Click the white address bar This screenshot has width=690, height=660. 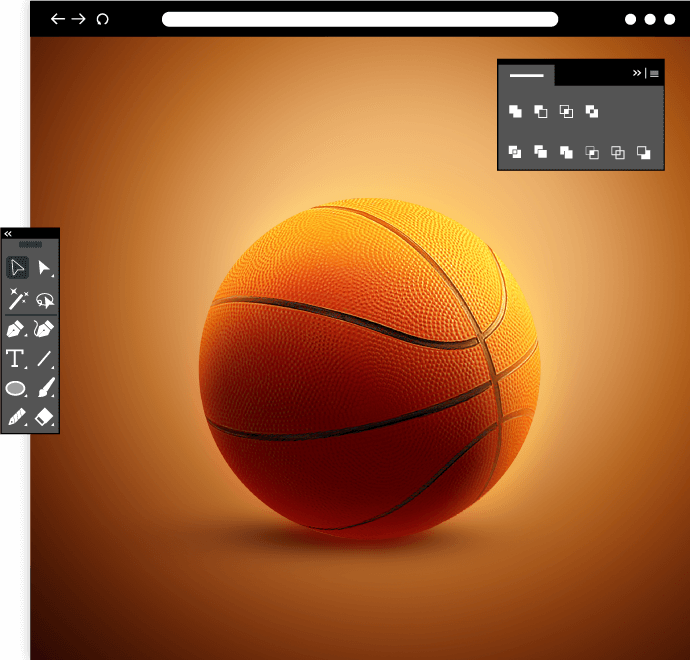(360, 19)
